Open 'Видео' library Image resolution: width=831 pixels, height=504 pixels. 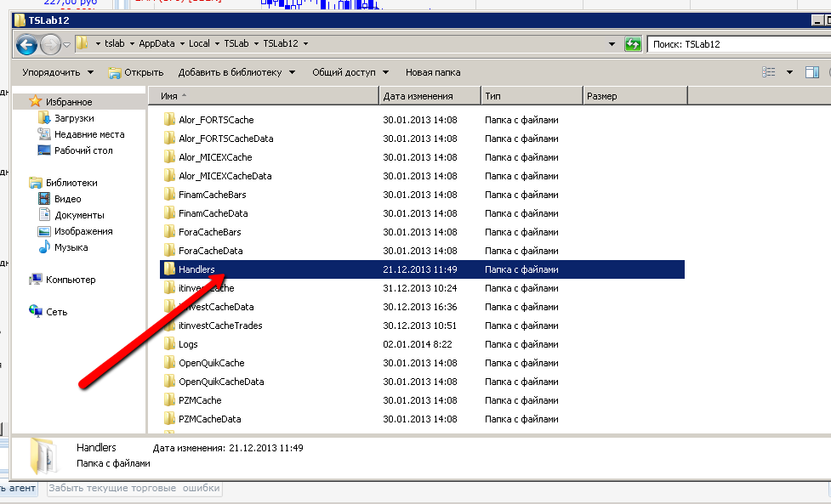pos(67,199)
